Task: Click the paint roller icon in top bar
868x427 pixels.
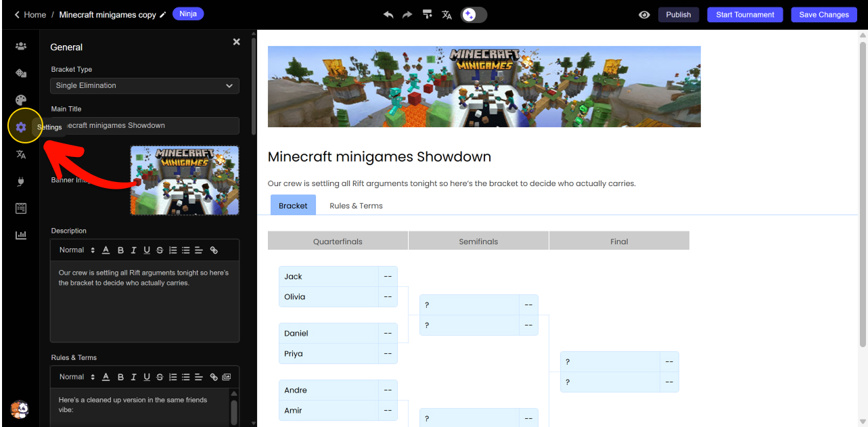Action: click(x=427, y=15)
